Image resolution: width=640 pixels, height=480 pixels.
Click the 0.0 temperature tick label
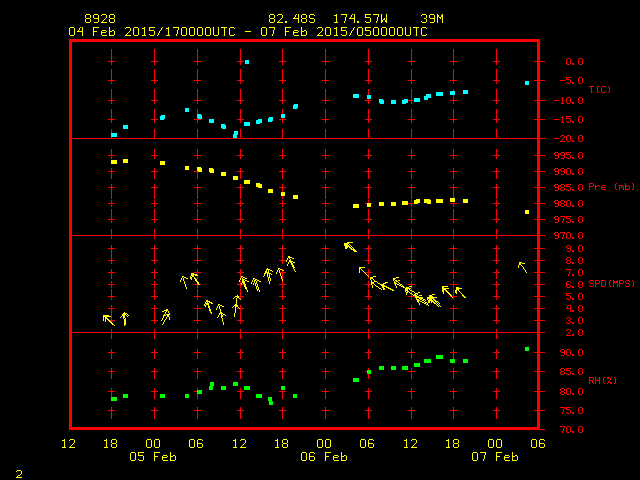574,62
